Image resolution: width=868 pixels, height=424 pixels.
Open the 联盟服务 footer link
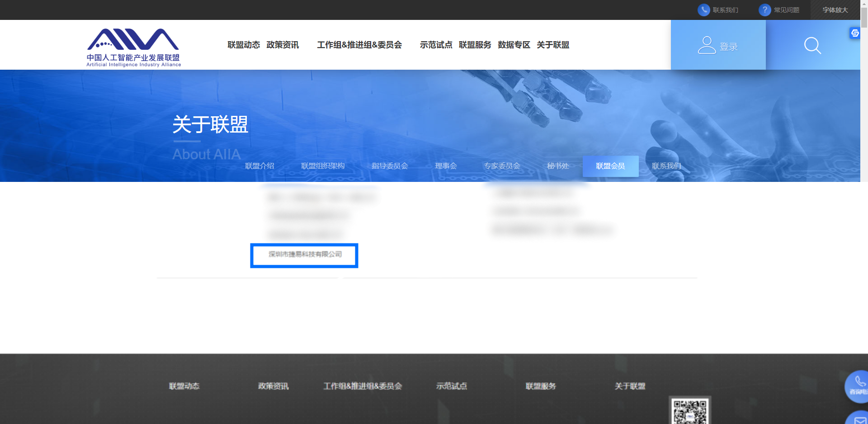click(541, 386)
